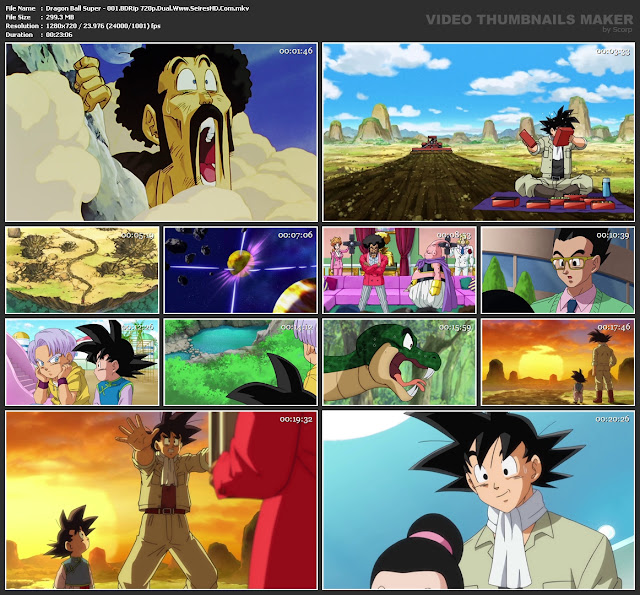Select the thumbnail timestamped 00:20:26
The width and height of the screenshot is (640, 595).
478,500
